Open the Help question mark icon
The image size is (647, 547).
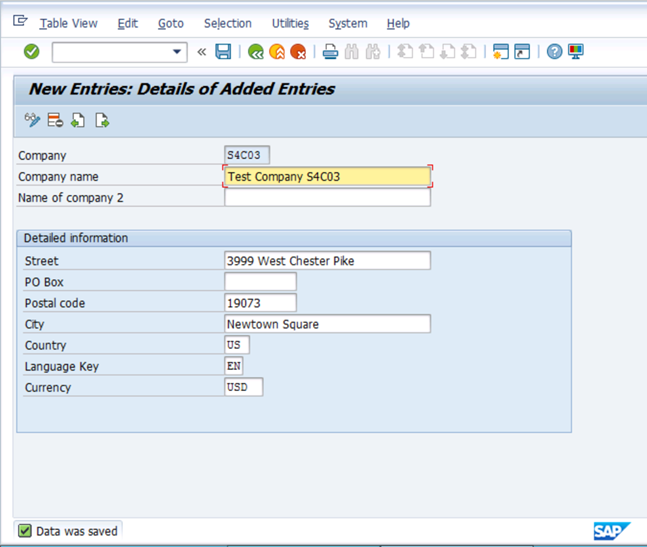554,52
